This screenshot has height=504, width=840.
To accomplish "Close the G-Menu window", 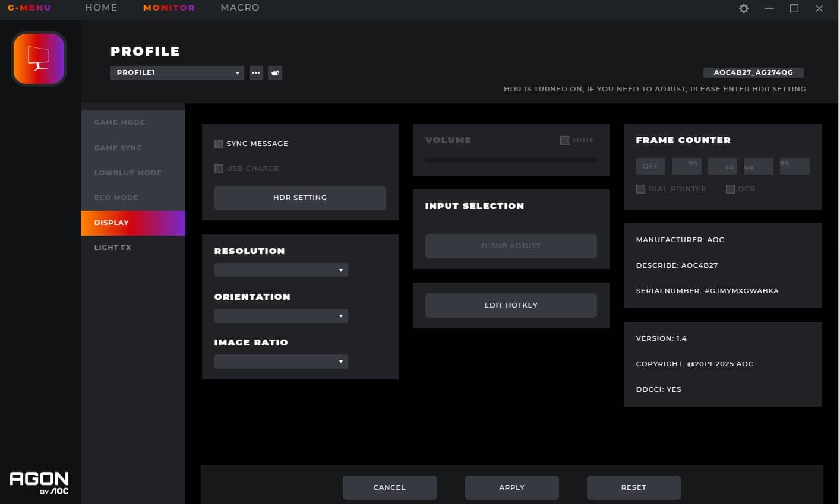I will click(x=819, y=8).
